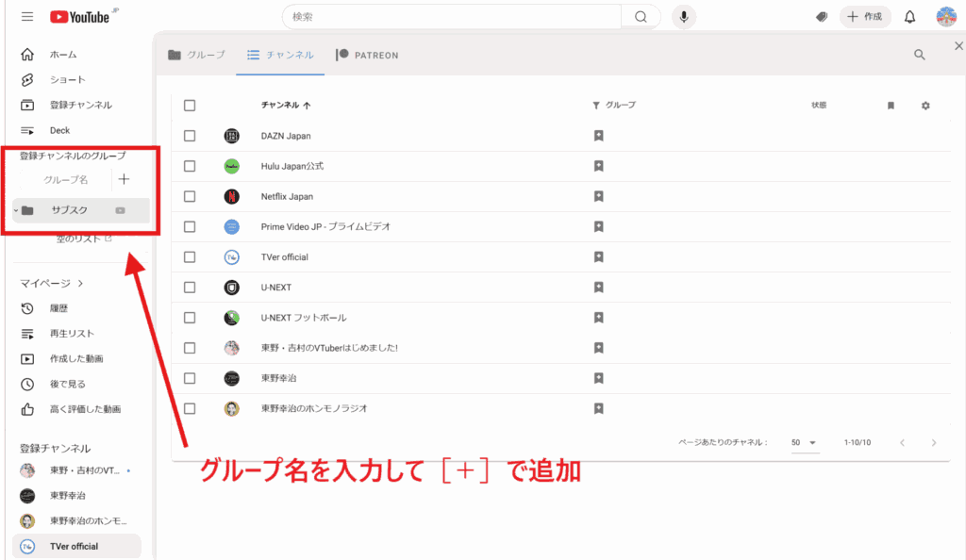The image size is (966, 560).
Task: Check the Netflix Japan row checkbox
Action: pyautogui.click(x=190, y=196)
